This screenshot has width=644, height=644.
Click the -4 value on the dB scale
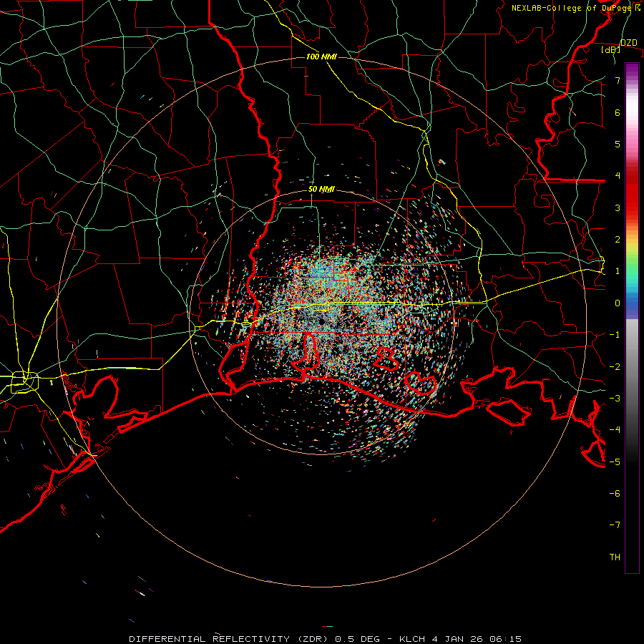click(x=615, y=430)
